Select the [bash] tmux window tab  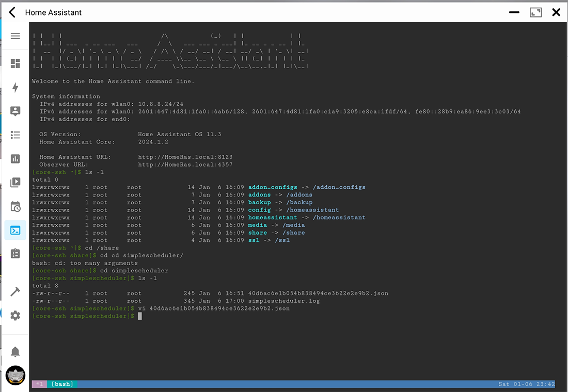(62, 384)
